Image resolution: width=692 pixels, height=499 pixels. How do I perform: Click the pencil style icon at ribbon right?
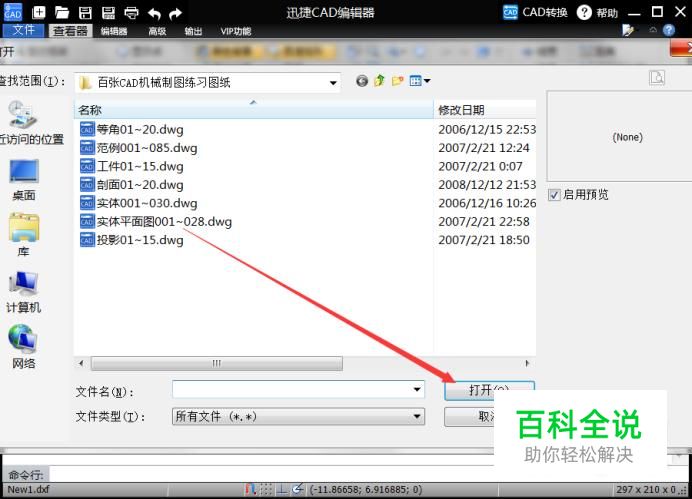[628, 30]
